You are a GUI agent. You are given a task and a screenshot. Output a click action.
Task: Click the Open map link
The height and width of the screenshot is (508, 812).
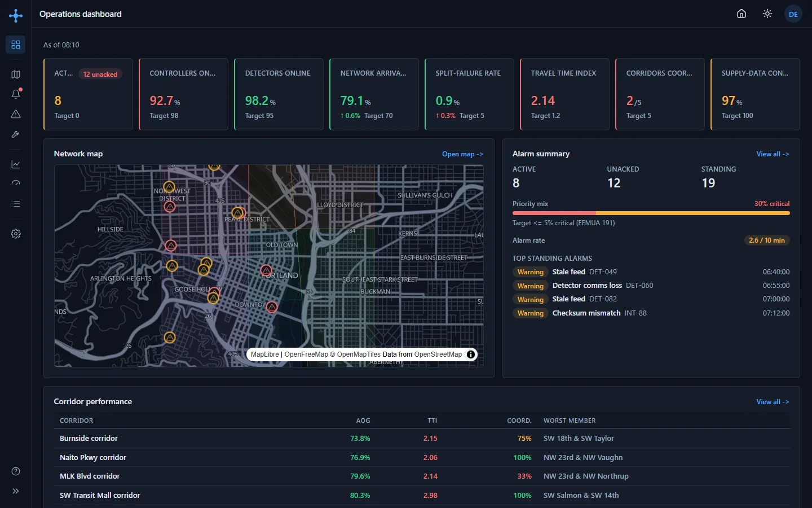(x=462, y=154)
